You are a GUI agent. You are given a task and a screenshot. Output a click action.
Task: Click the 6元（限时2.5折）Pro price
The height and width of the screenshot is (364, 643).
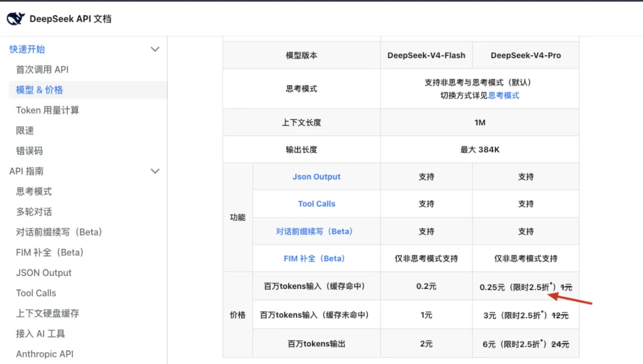click(526, 344)
